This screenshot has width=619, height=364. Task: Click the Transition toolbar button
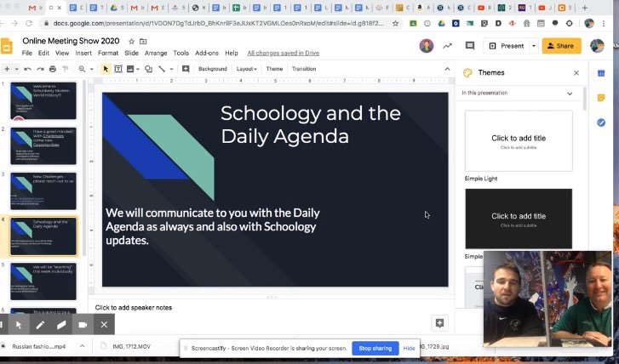click(x=304, y=69)
